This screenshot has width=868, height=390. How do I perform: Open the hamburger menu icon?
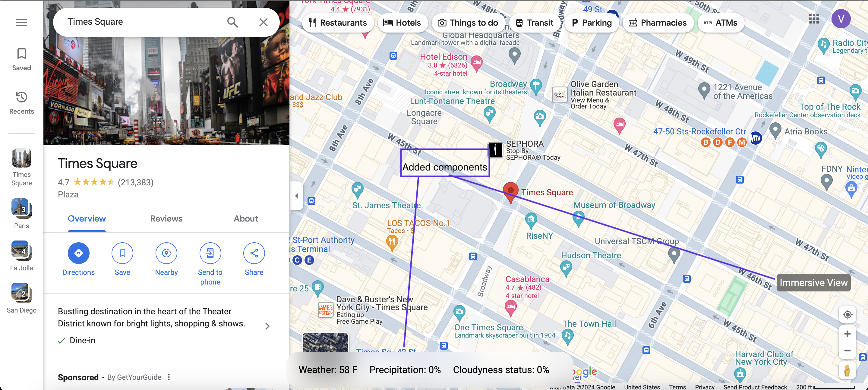22,22
